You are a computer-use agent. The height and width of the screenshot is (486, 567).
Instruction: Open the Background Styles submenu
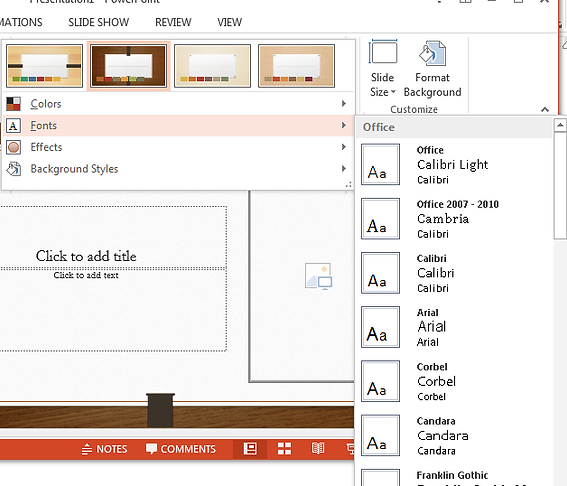178,169
